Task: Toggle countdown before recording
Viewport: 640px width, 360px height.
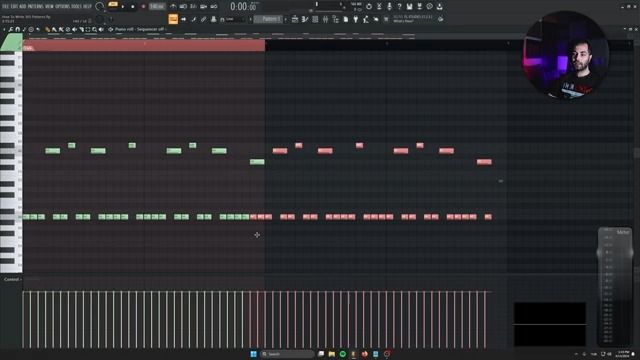Action: [193, 7]
